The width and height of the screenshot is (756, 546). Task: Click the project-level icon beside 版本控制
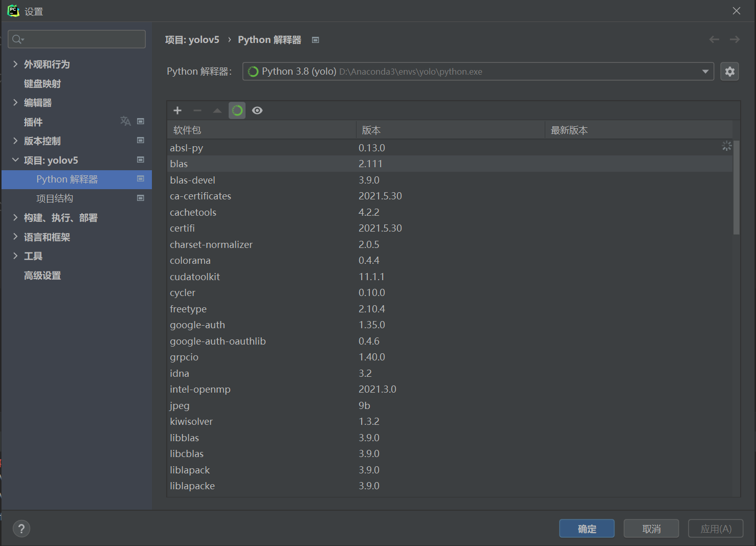pos(141,140)
